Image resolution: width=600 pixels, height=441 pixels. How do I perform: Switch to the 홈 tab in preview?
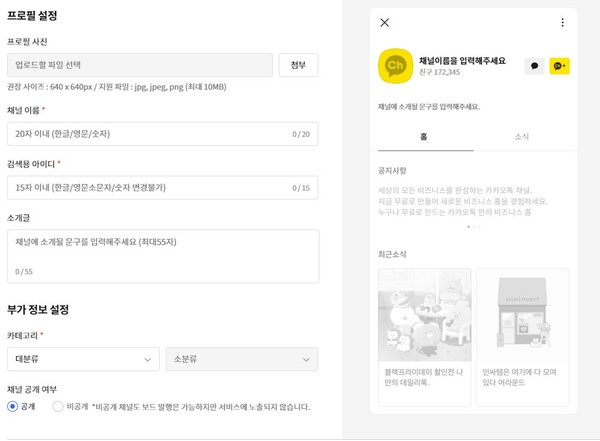coord(424,136)
